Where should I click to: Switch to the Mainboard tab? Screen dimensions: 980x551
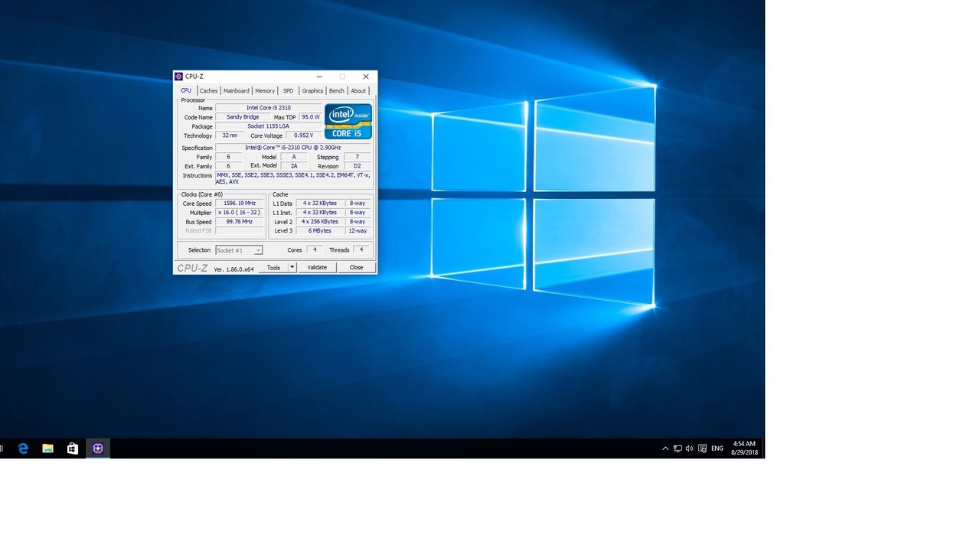(236, 91)
